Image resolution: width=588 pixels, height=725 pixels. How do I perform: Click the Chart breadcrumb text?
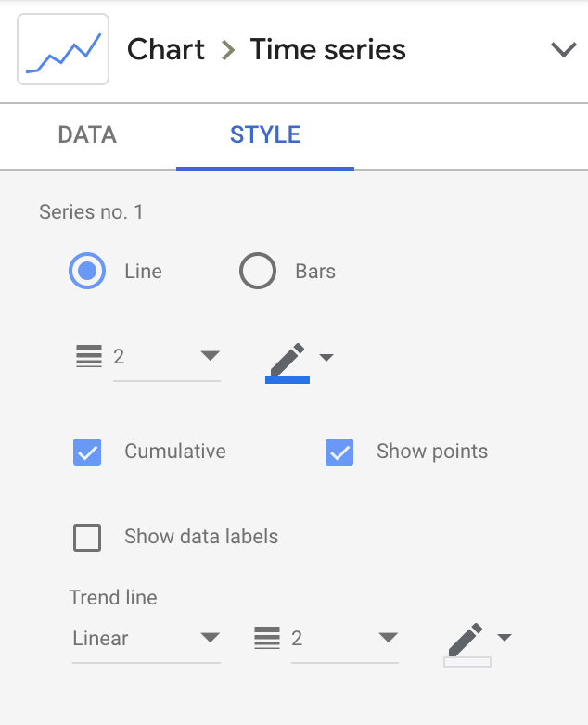coord(166,49)
